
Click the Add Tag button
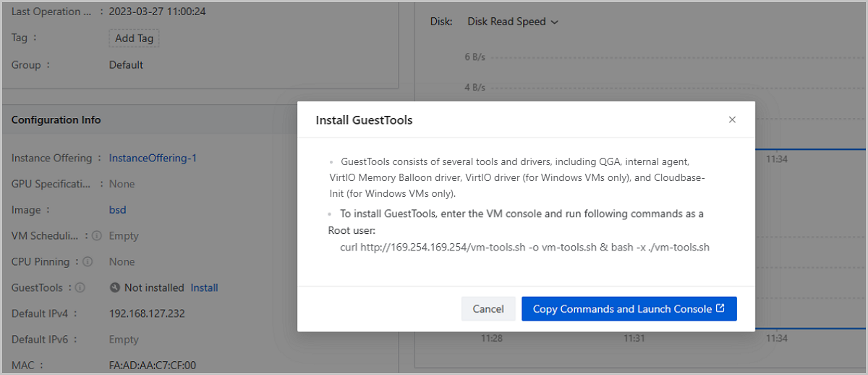click(x=134, y=38)
